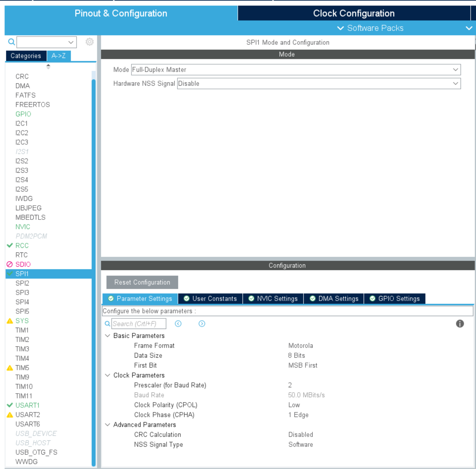Click the First Bit value MSB First
This screenshot has width=476, height=469.
pos(303,365)
